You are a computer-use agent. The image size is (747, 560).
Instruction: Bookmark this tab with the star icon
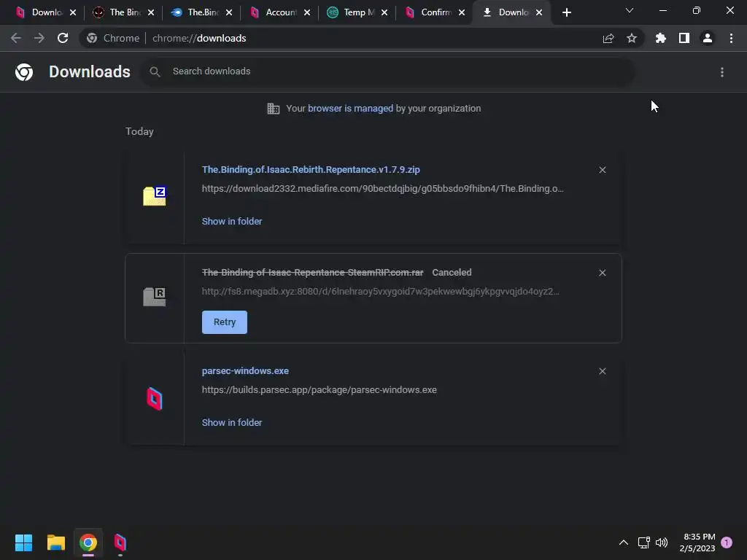pyautogui.click(x=632, y=38)
